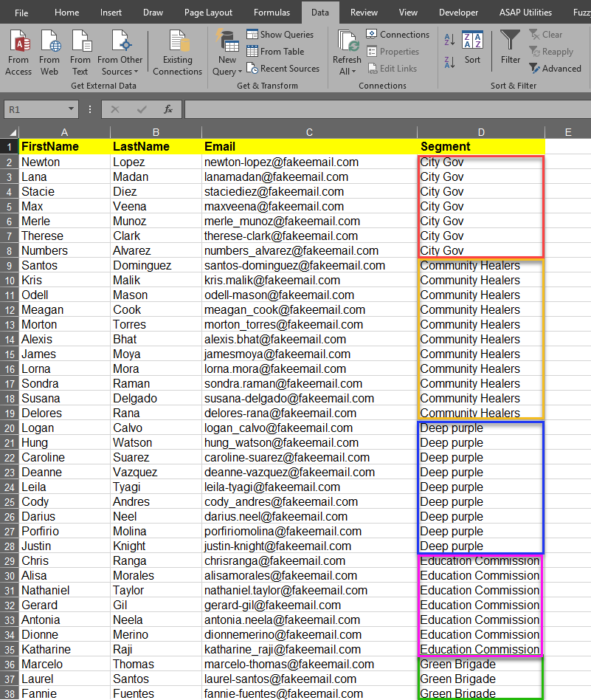The height and width of the screenshot is (700, 591).
Task: Expand the Name Box dropdown
Action: (71, 109)
